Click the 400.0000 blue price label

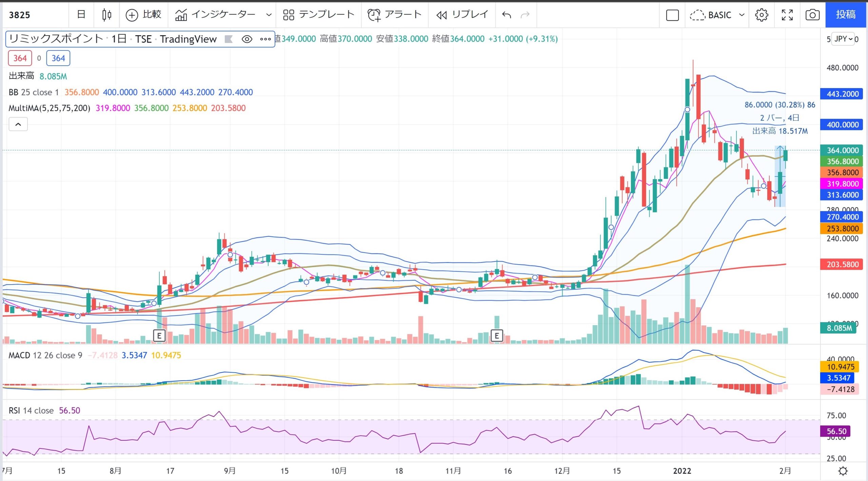(x=842, y=125)
